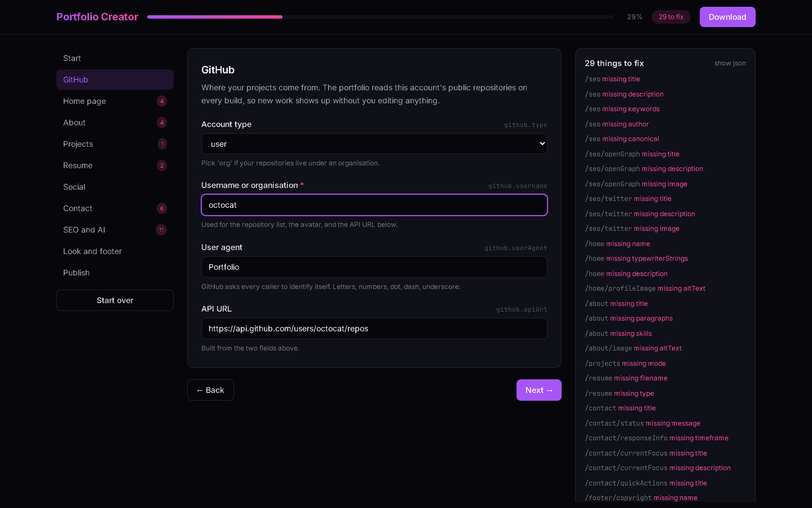Click '/seo missing canonical' issue
812x508 pixels.
pyautogui.click(x=622, y=139)
